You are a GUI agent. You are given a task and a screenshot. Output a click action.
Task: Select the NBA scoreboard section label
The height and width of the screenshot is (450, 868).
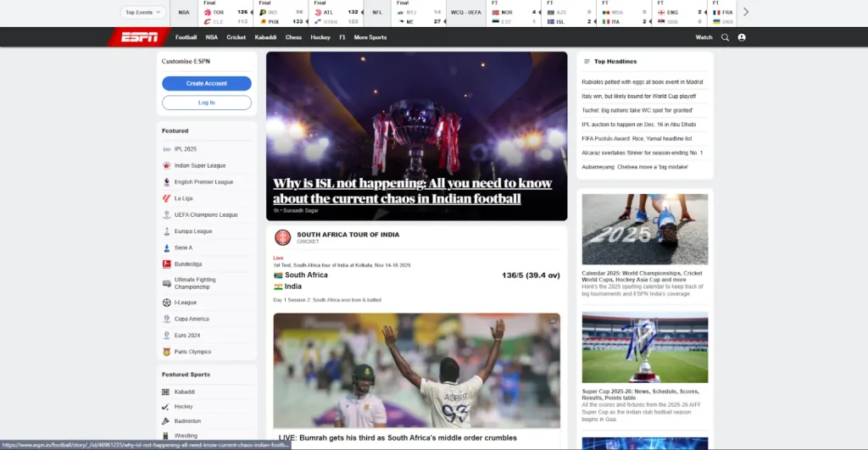point(184,12)
